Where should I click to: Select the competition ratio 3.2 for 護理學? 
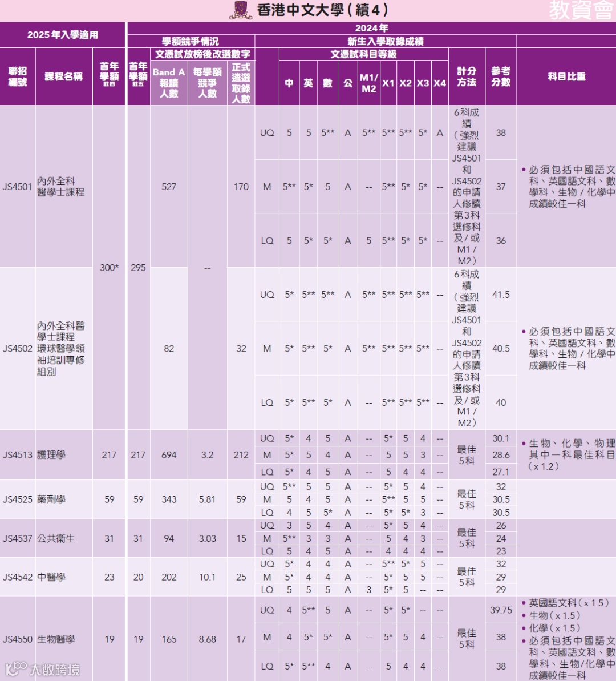(207, 455)
